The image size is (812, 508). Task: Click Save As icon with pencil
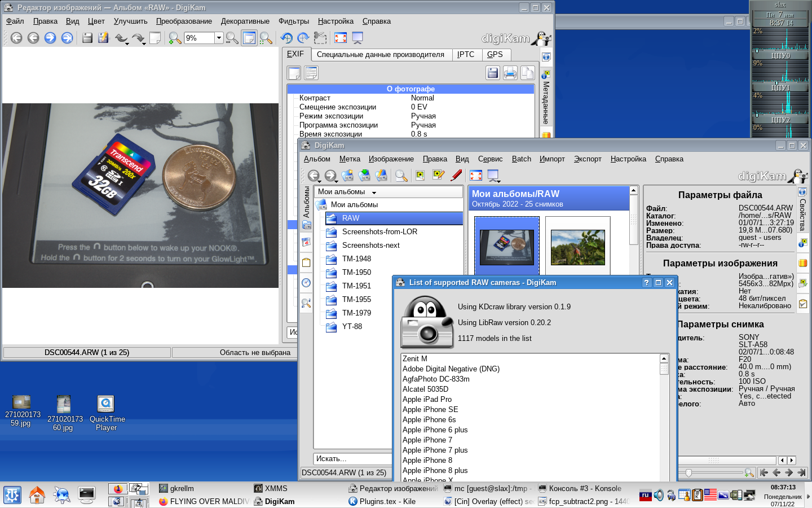pos(103,38)
